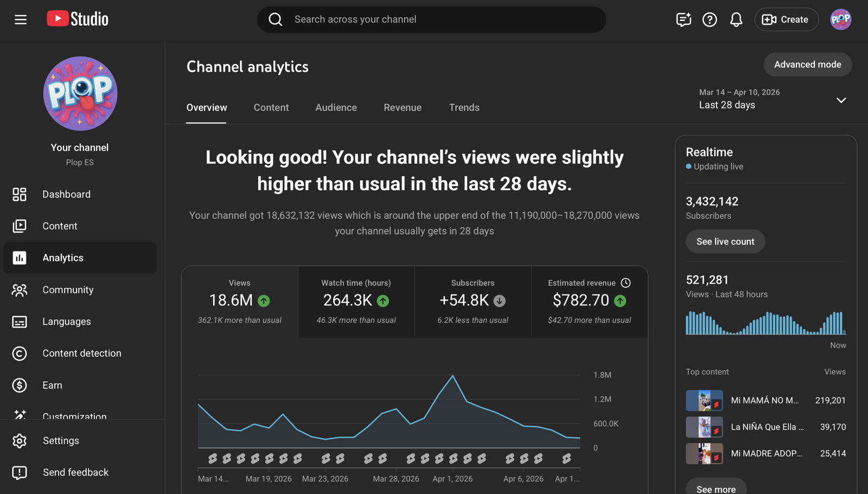Select the Estimated revenue metric card

pos(589,301)
